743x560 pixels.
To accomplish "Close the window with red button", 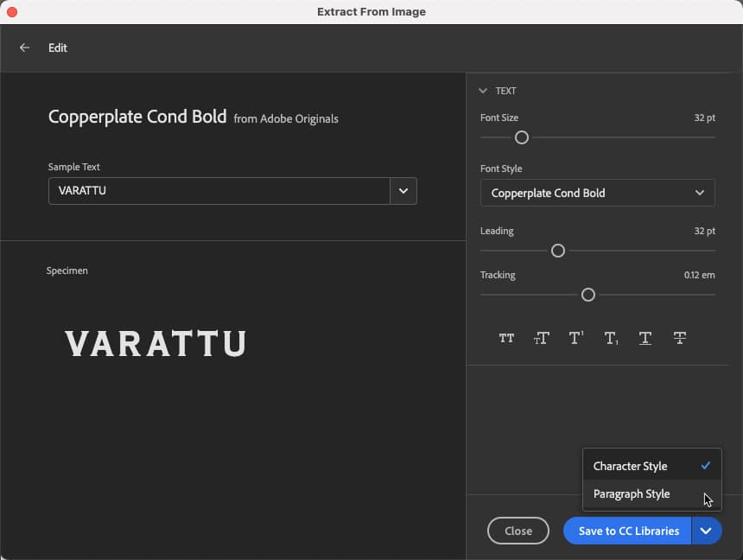I will 12,12.
